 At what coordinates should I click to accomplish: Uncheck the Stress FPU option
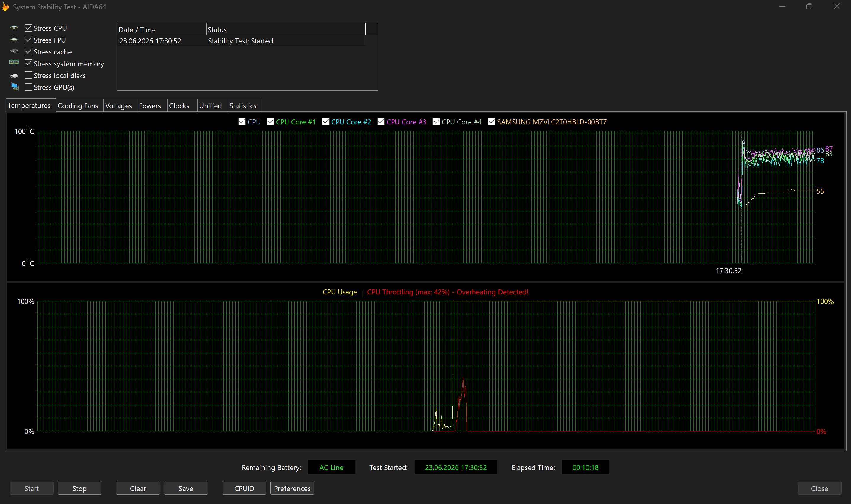(x=29, y=40)
